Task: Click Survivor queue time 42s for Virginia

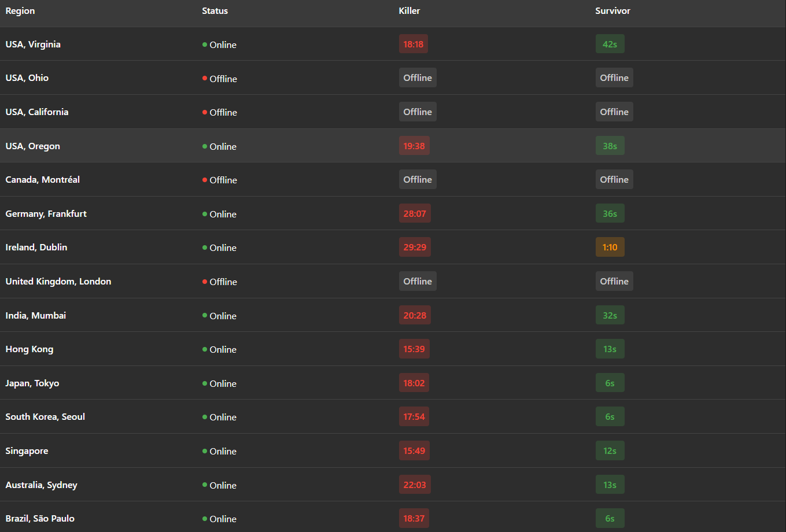Action: pos(610,44)
